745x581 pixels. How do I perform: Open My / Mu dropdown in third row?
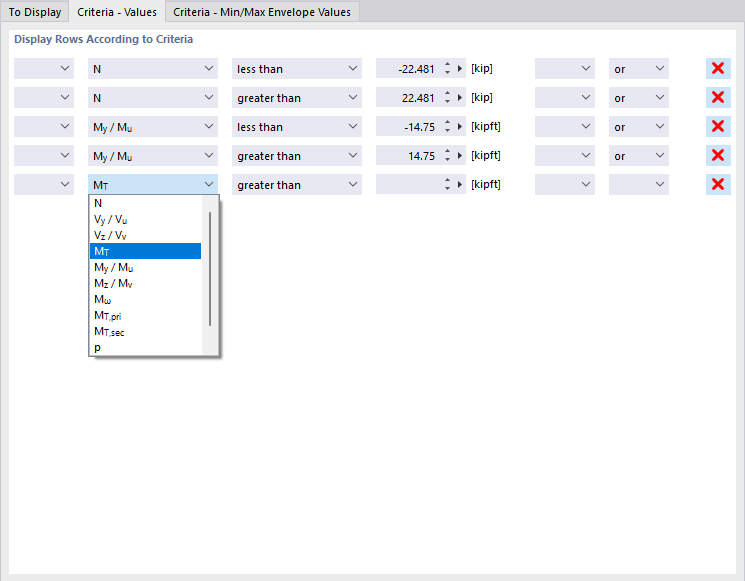click(153, 126)
